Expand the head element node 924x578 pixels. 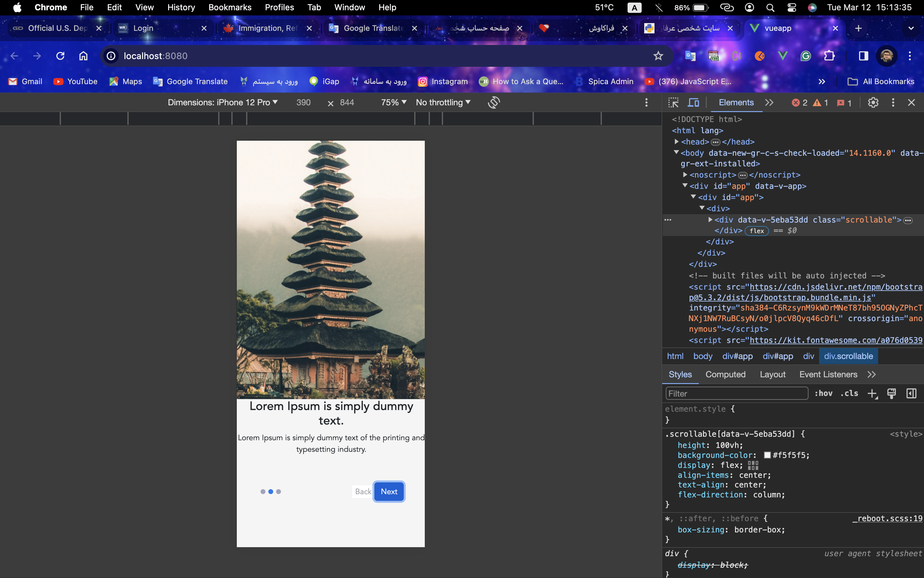[677, 141]
